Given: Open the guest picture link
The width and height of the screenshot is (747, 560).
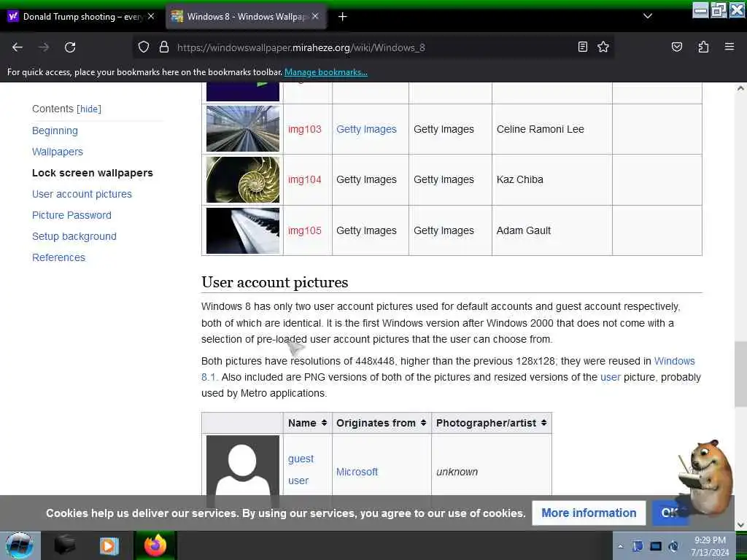Looking at the screenshot, I should 301,459.
